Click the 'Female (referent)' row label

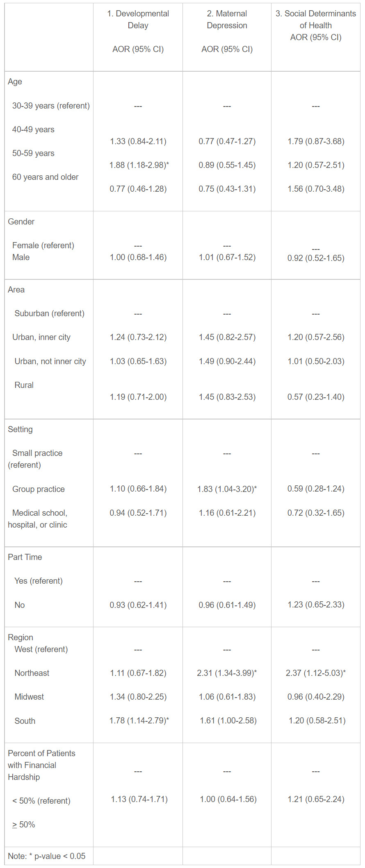coord(43,245)
